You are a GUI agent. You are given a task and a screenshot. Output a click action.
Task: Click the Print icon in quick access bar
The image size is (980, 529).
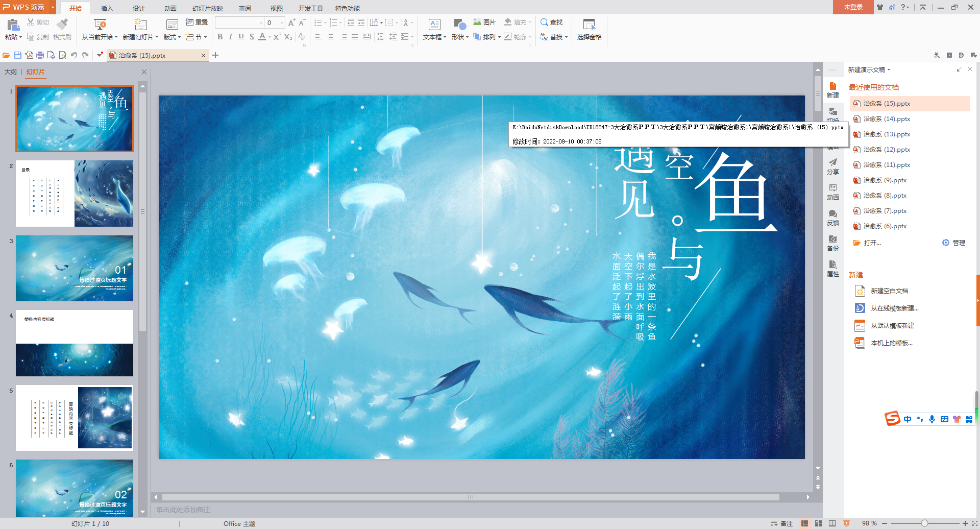[40, 55]
